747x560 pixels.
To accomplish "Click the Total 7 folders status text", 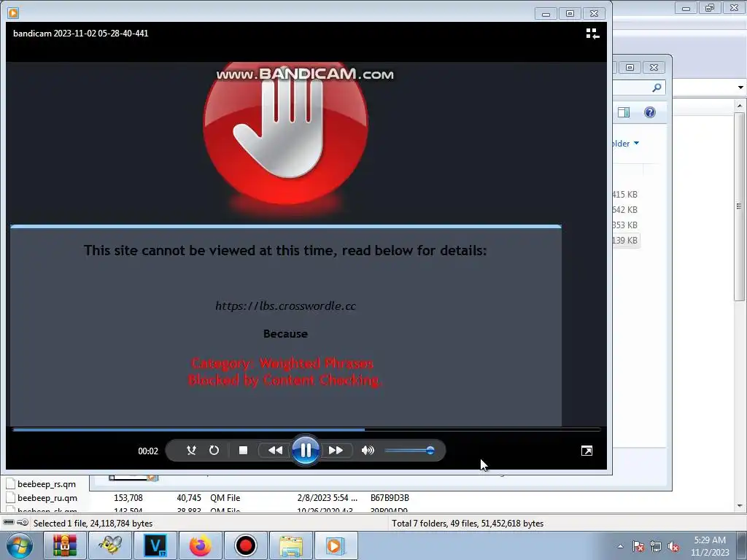I will pyautogui.click(x=468, y=524).
